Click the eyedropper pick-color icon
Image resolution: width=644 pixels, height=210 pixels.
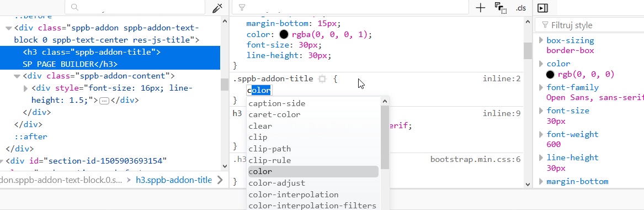pyautogui.click(x=217, y=8)
